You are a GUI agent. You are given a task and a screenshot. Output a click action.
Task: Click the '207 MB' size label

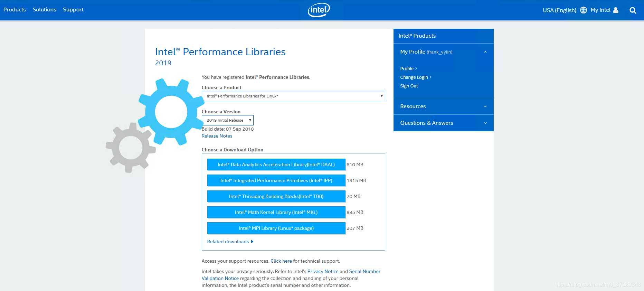tap(355, 228)
